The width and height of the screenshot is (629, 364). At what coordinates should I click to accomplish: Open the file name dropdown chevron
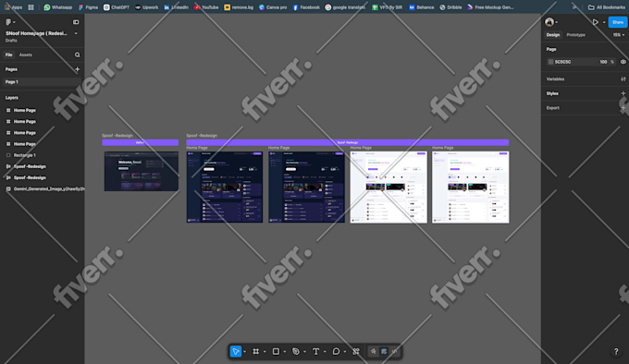[76, 33]
